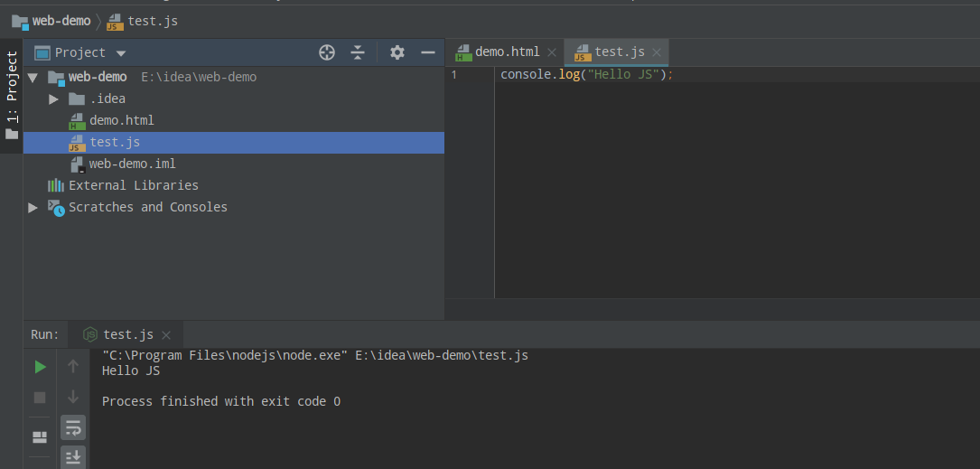Close the demo.html editor tab

[551, 52]
